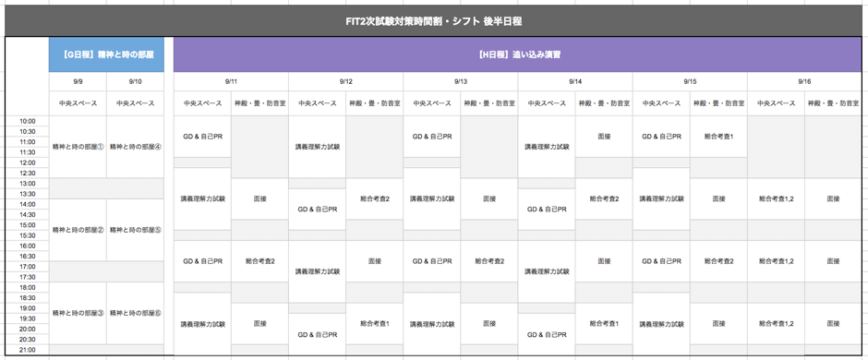
Task: Click the 精神と時の部屋⑥ cell
Action: (135, 313)
